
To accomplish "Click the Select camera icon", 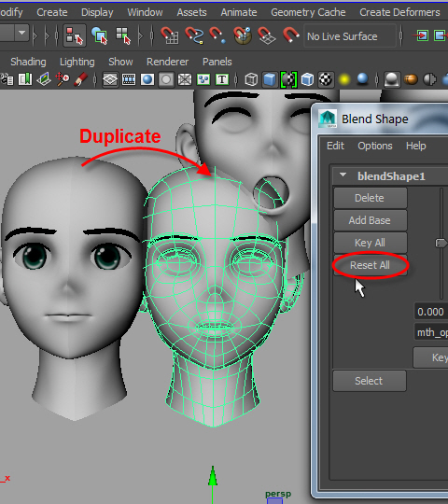I will click(7, 79).
